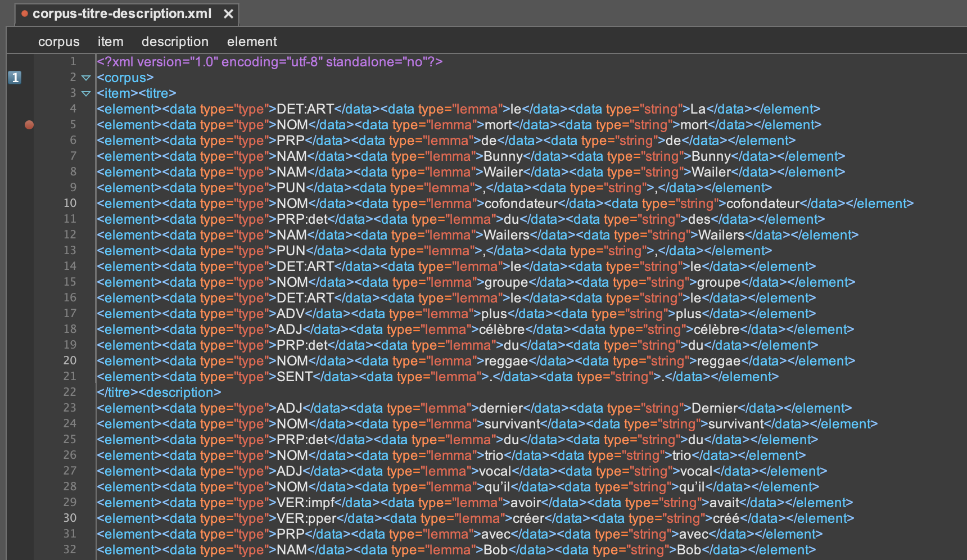This screenshot has width=967, height=560.
Task: Jump to corpus in the breadcrumb
Action: (x=58, y=42)
